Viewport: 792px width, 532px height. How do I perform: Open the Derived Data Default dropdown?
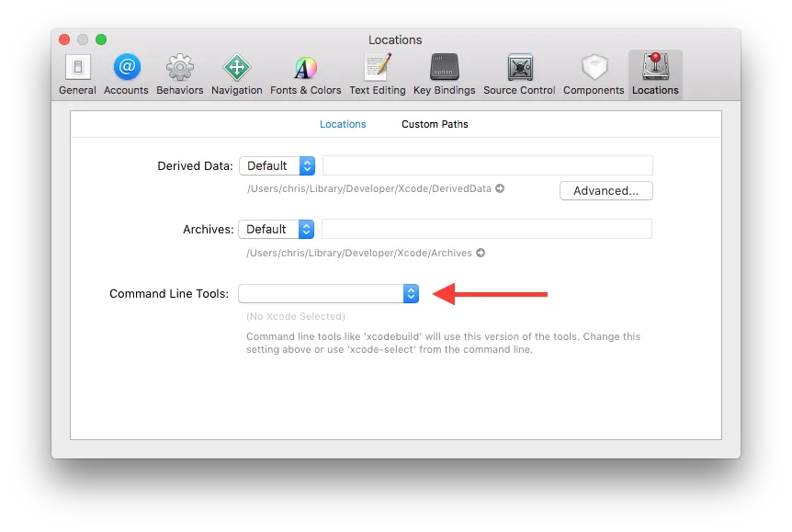point(277,165)
